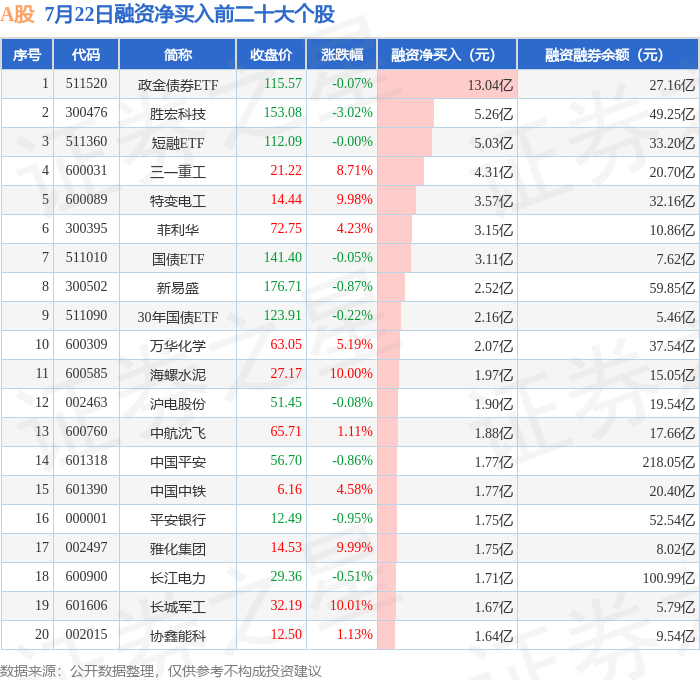Click change percent 5.19%
The width and height of the screenshot is (700, 680).
click(354, 345)
